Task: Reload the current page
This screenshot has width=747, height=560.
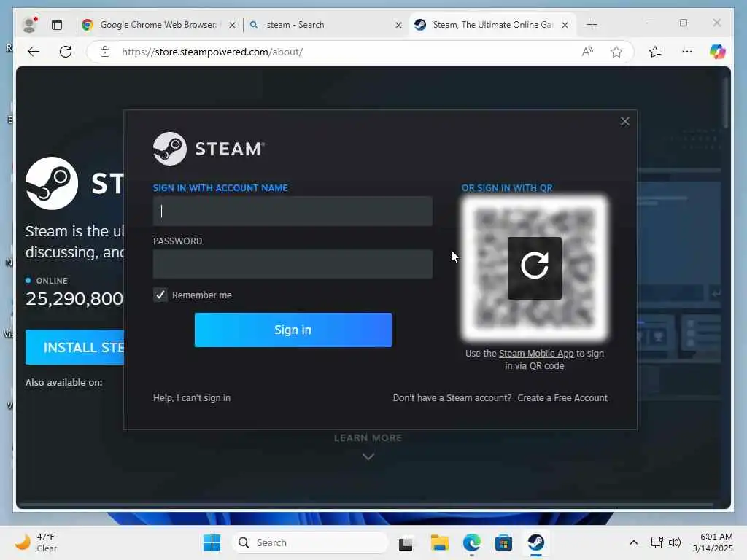Action: (x=66, y=52)
